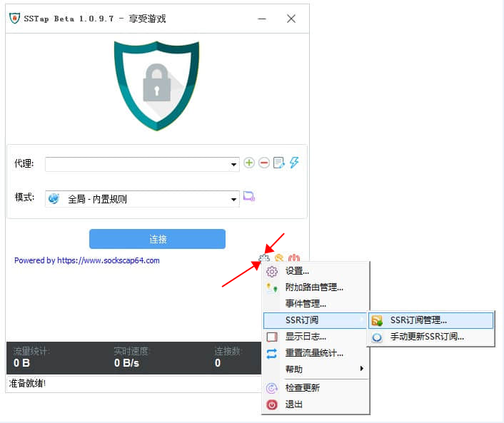Screen dimensions: 504x423
Task: Expand the SSR订阅 submenu entry
Action: click(x=315, y=320)
